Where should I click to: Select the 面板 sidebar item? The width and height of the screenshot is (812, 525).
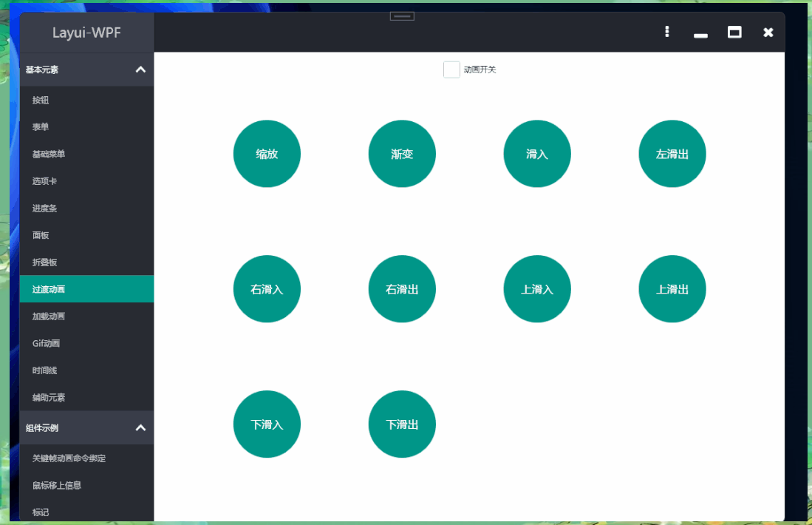tap(87, 235)
